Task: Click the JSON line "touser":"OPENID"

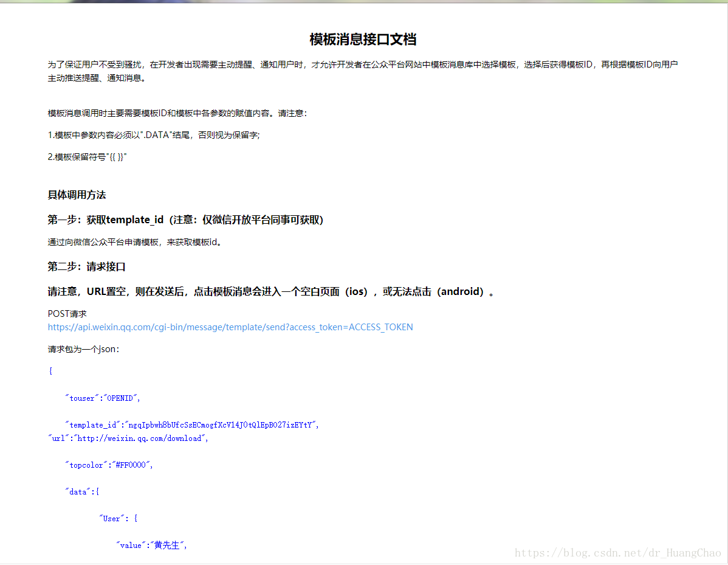Action: click(103, 398)
